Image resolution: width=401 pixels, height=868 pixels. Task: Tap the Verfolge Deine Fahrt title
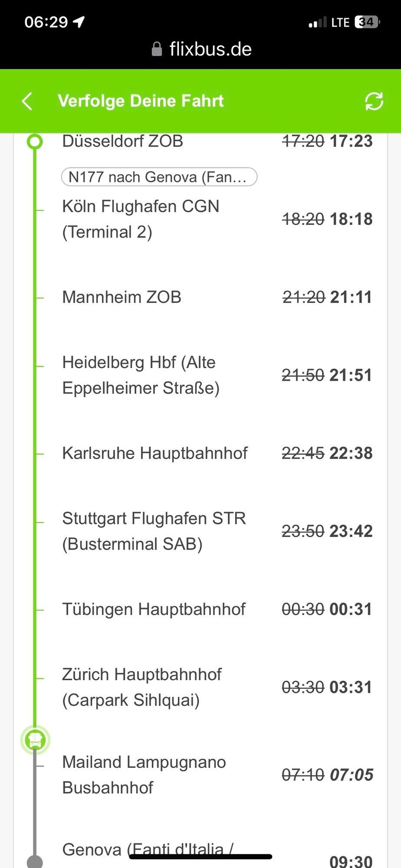click(x=141, y=101)
